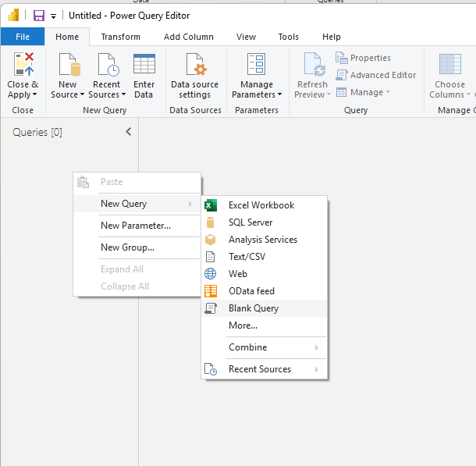Choose New Parameter... from context menu

(136, 226)
